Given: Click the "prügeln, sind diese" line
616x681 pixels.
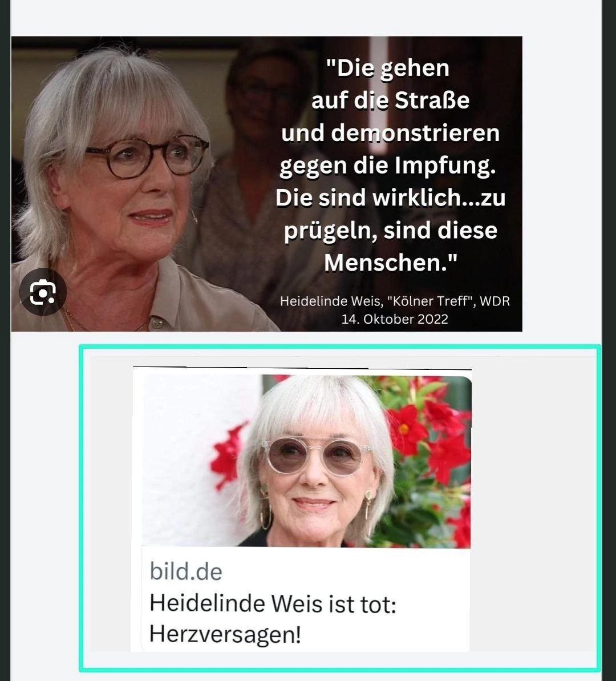Looking at the screenshot, I should point(390,231).
